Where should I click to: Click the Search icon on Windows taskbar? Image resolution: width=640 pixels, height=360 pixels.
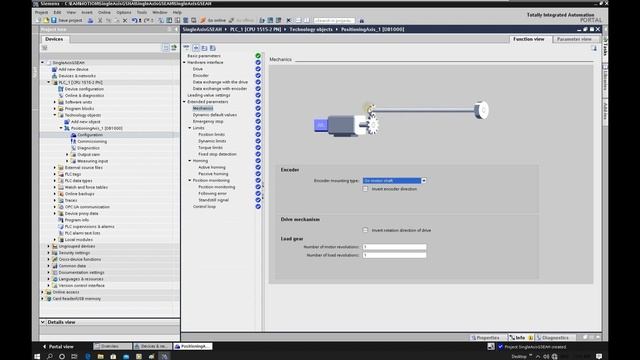pos(50,356)
